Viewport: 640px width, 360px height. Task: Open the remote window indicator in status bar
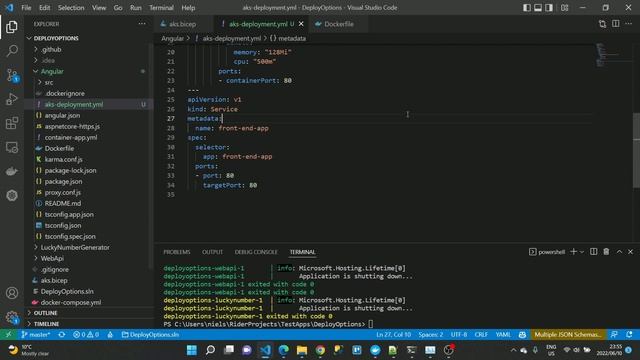tap(8, 335)
